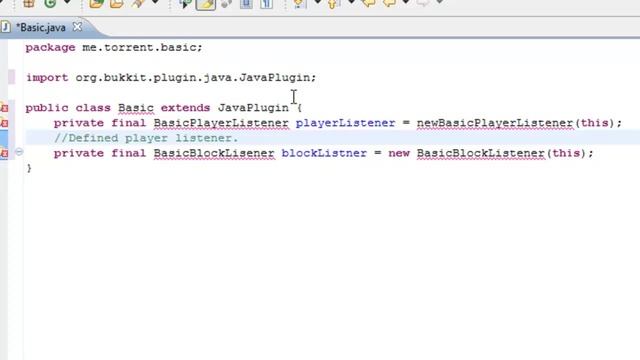Click the New Java Class green C icon

coord(50,3)
